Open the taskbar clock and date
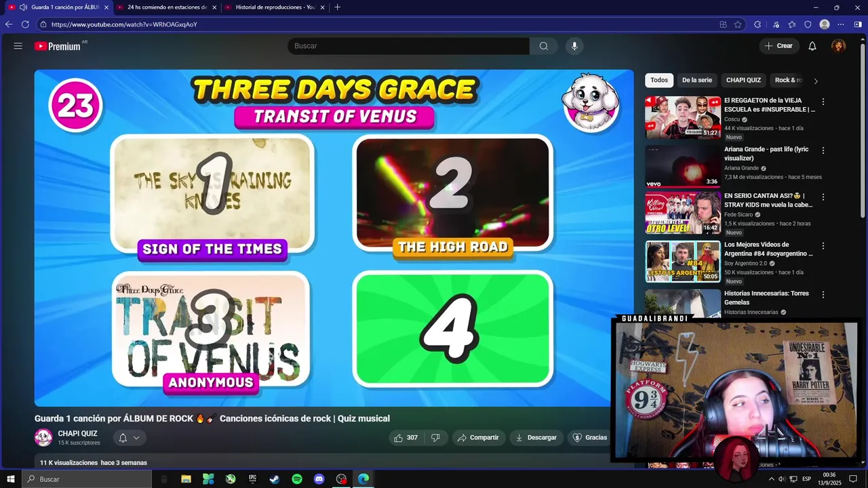The image size is (868, 488). 829,479
